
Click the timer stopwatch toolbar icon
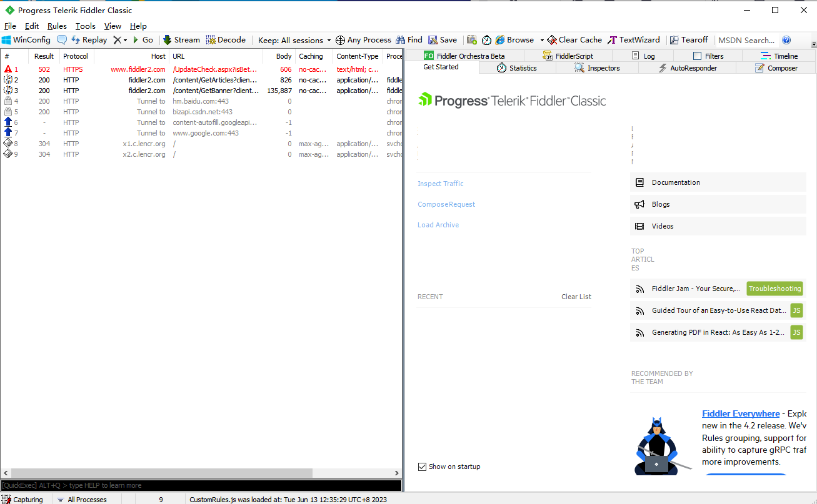point(487,40)
